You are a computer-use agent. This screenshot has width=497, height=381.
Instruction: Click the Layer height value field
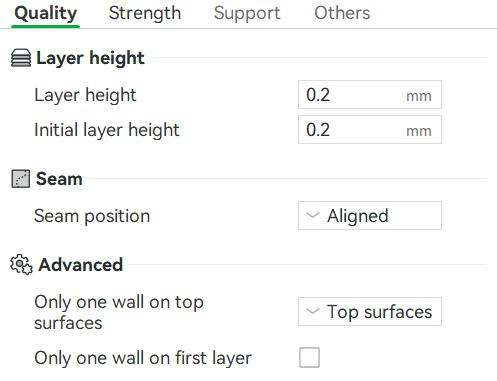coord(370,95)
